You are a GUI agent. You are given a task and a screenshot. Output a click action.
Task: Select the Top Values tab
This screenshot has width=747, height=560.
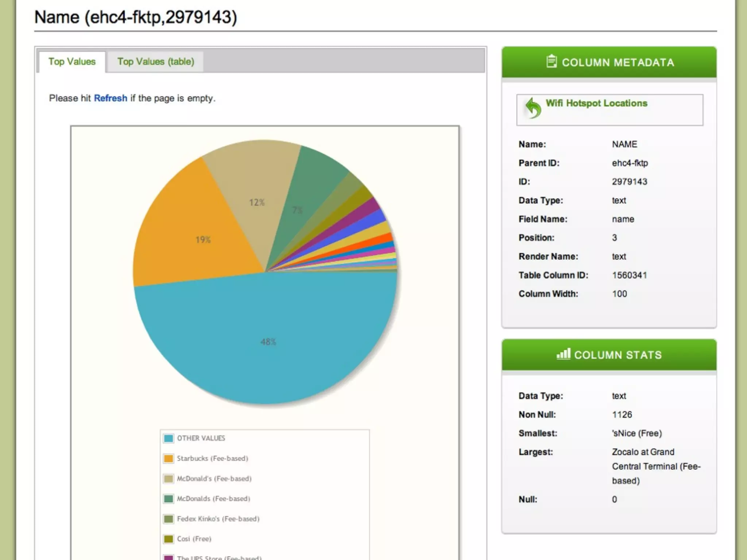[x=72, y=62]
